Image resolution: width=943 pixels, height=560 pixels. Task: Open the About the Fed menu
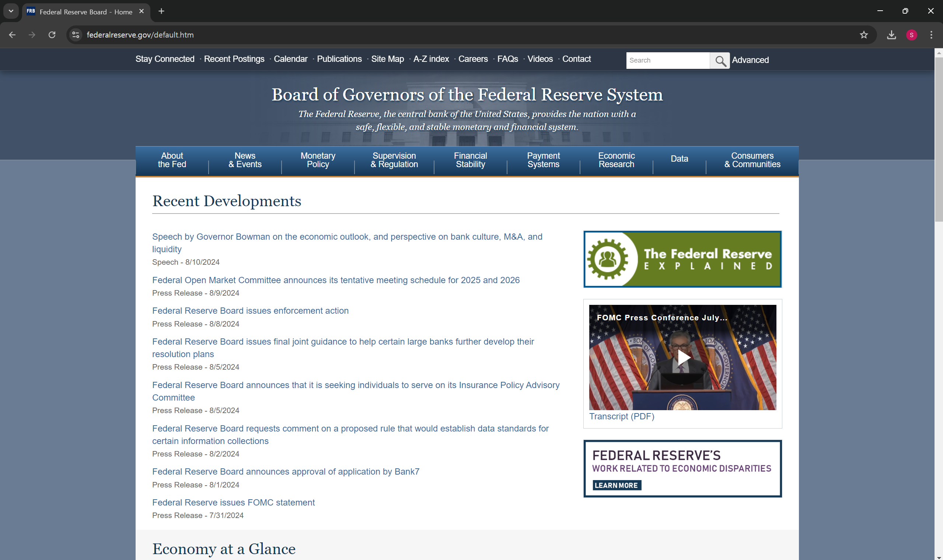(172, 161)
